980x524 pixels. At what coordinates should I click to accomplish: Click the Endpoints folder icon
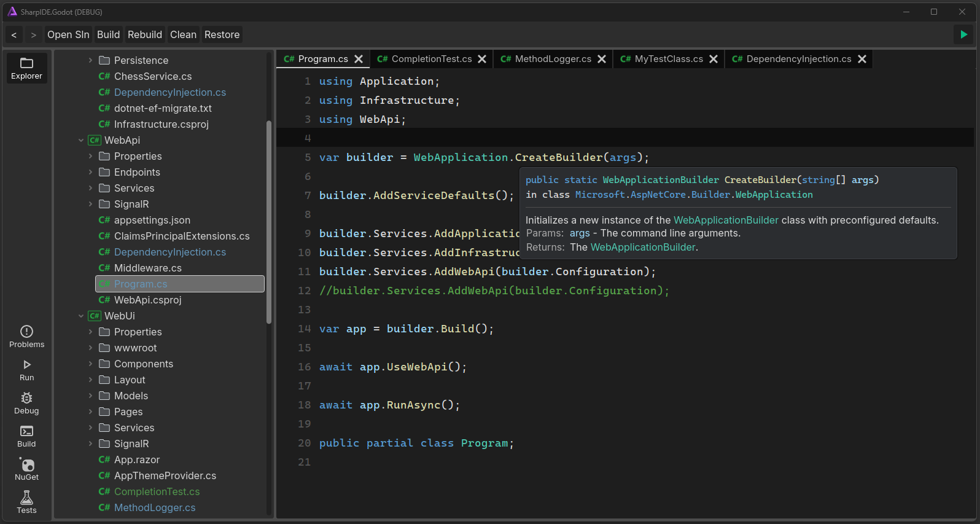click(x=104, y=172)
